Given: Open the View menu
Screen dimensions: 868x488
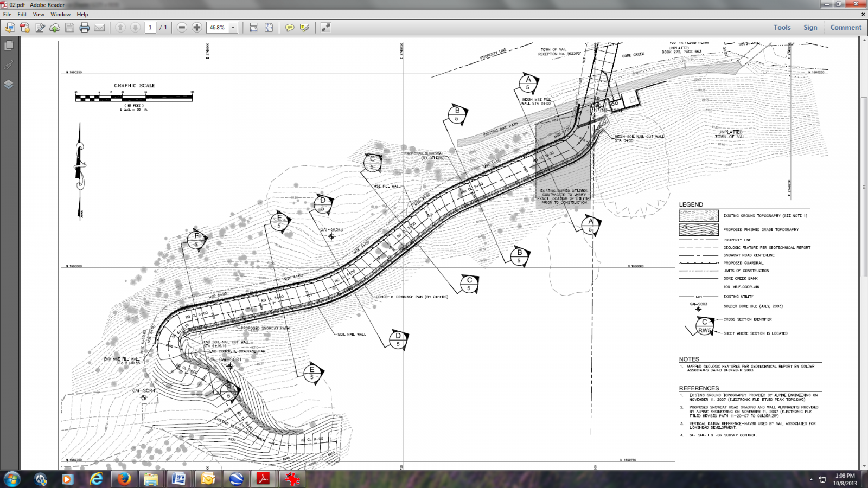Looking at the screenshot, I should click(39, 15).
